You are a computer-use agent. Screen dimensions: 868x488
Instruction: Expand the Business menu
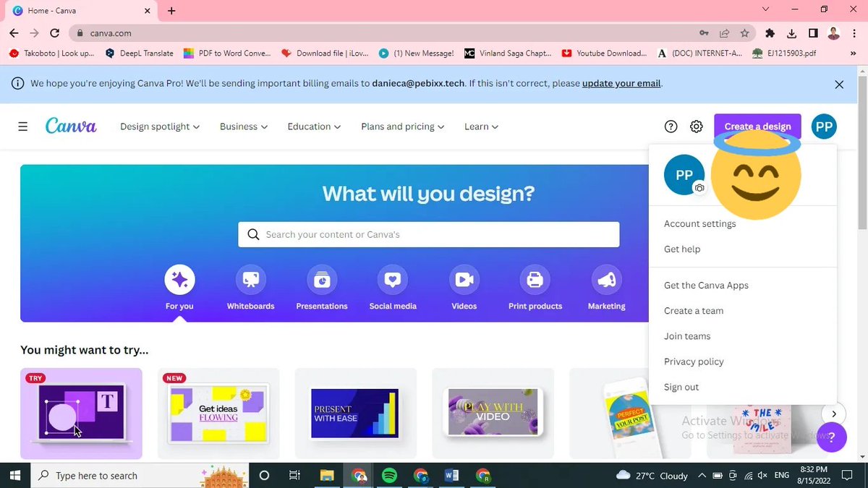[x=244, y=127]
